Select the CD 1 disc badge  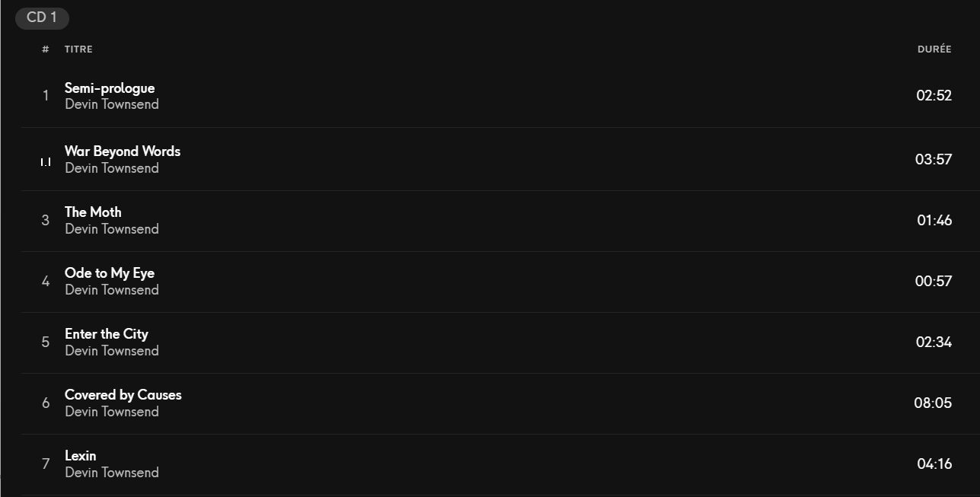42,18
